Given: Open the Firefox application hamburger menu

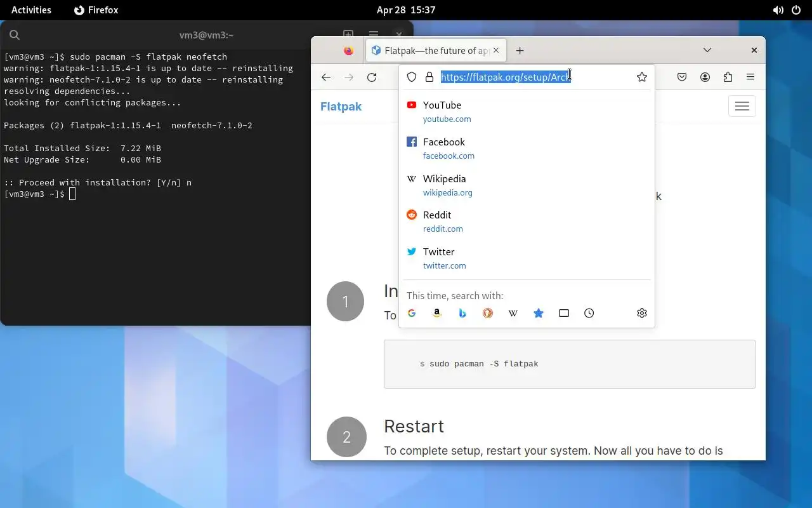Looking at the screenshot, I should (750, 77).
